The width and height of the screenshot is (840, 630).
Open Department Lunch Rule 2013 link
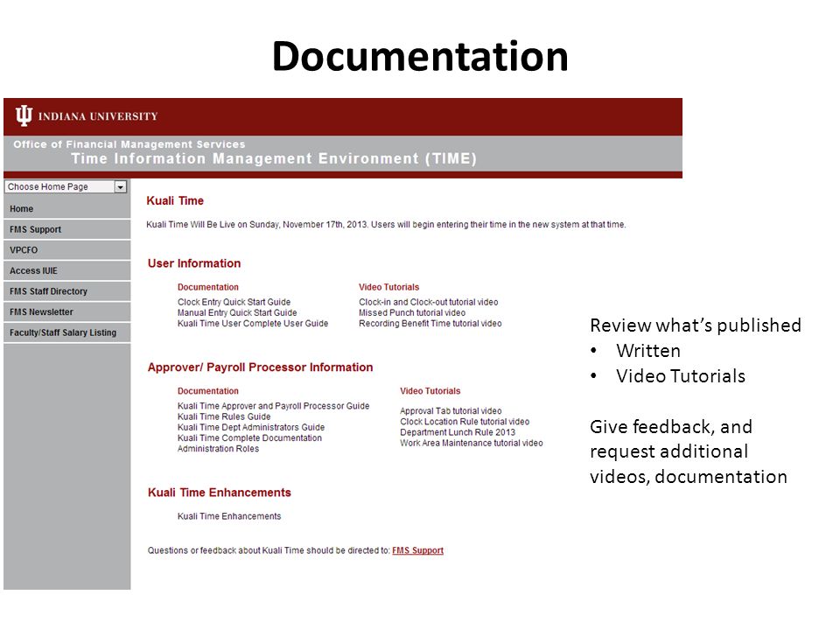[458, 432]
